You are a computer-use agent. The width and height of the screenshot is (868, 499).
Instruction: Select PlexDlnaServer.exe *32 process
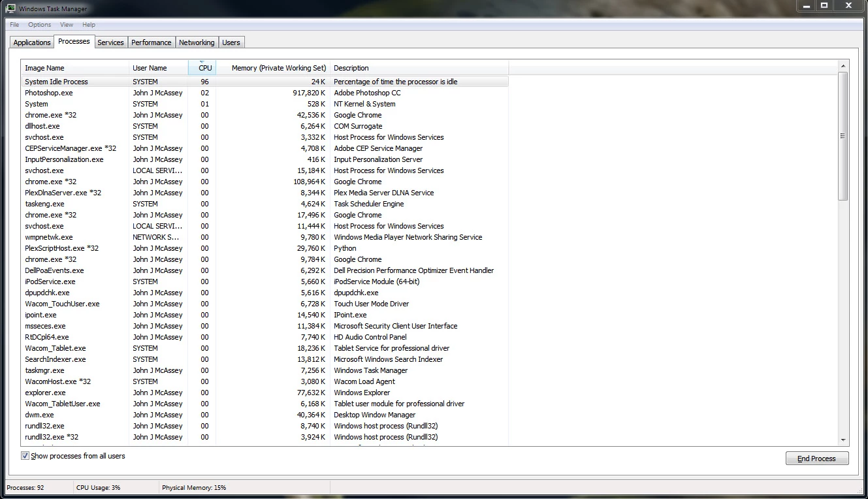click(x=265, y=193)
